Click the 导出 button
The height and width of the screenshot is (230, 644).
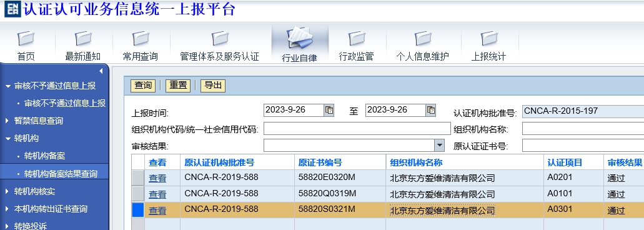[x=213, y=86]
